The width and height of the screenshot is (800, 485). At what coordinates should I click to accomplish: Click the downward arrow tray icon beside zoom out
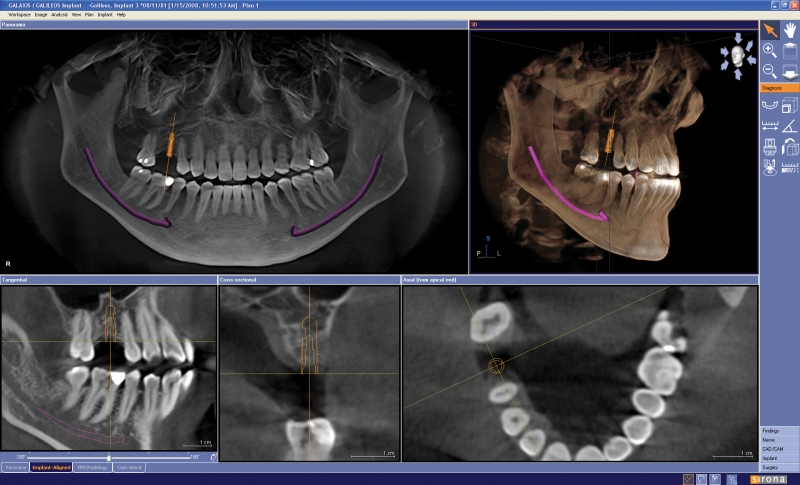click(x=790, y=71)
